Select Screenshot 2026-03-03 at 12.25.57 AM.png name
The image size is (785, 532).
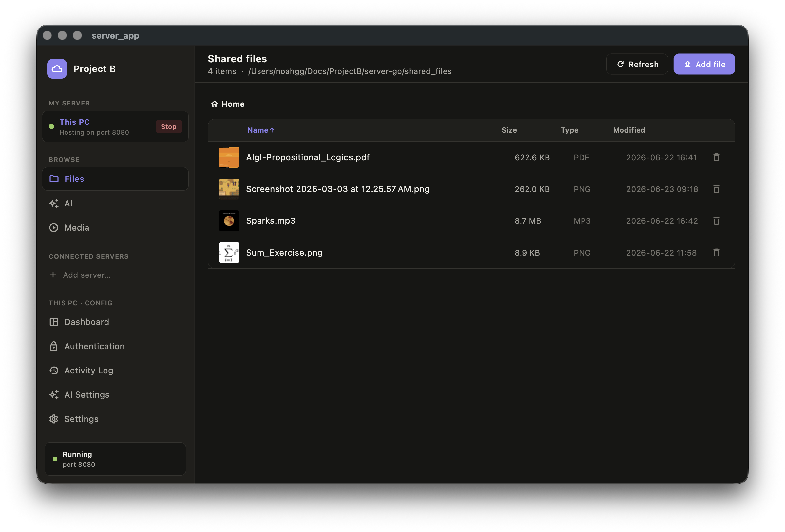338,189
